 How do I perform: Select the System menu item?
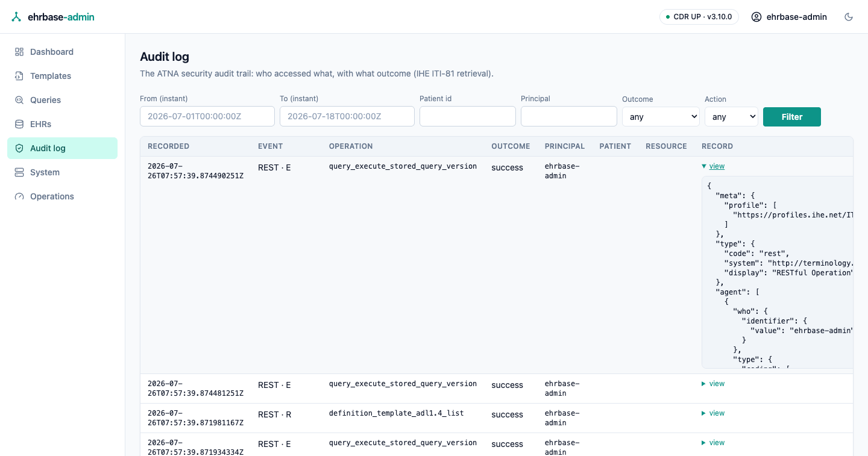pos(63,172)
